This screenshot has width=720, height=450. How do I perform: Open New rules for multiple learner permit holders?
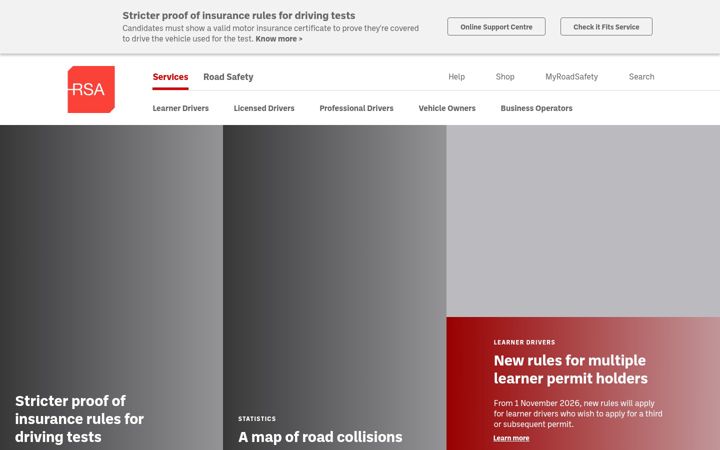point(570,369)
